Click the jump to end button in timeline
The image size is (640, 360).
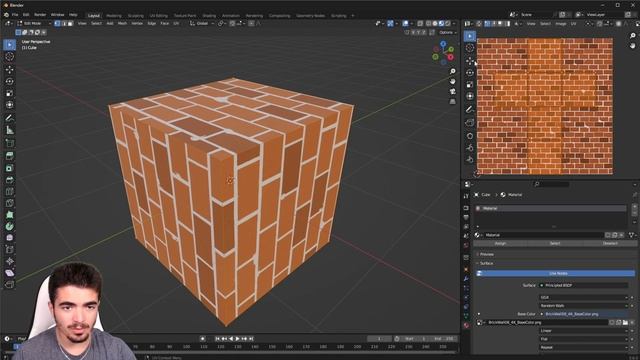point(251,339)
